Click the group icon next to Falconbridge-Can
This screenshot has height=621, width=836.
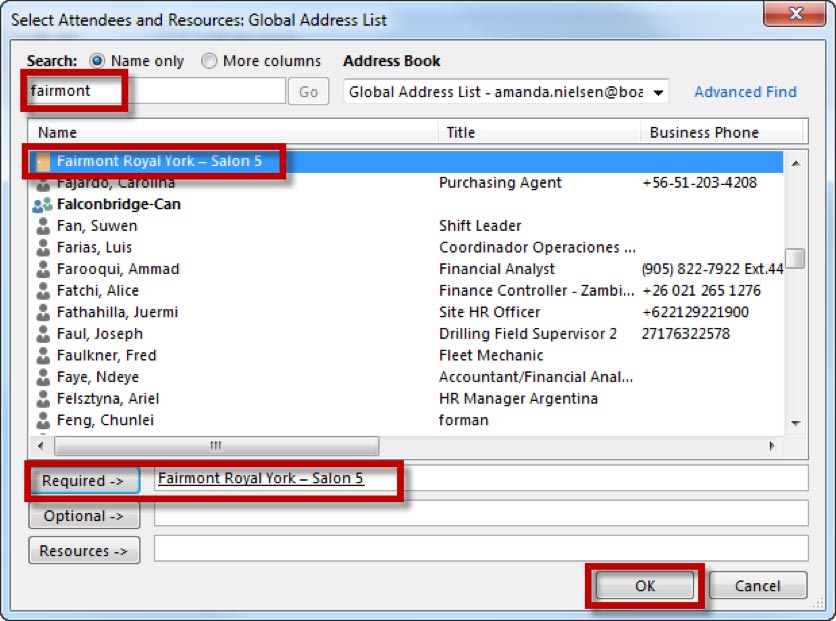click(x=42, y=205)
